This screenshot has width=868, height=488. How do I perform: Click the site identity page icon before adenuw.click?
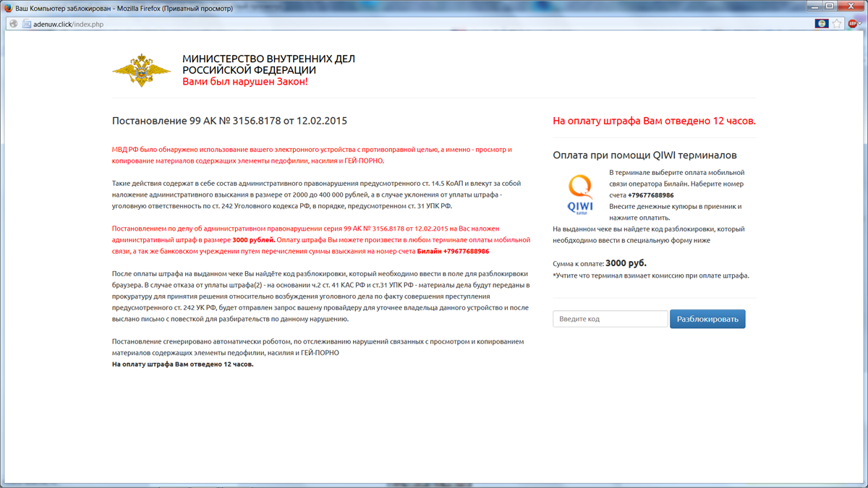(26, 24)
